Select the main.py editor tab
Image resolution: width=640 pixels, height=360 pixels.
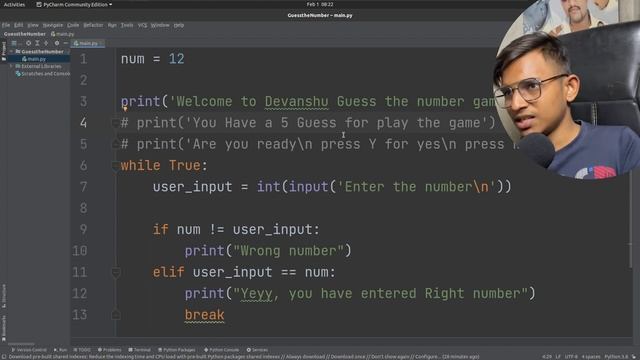[87, 43]
